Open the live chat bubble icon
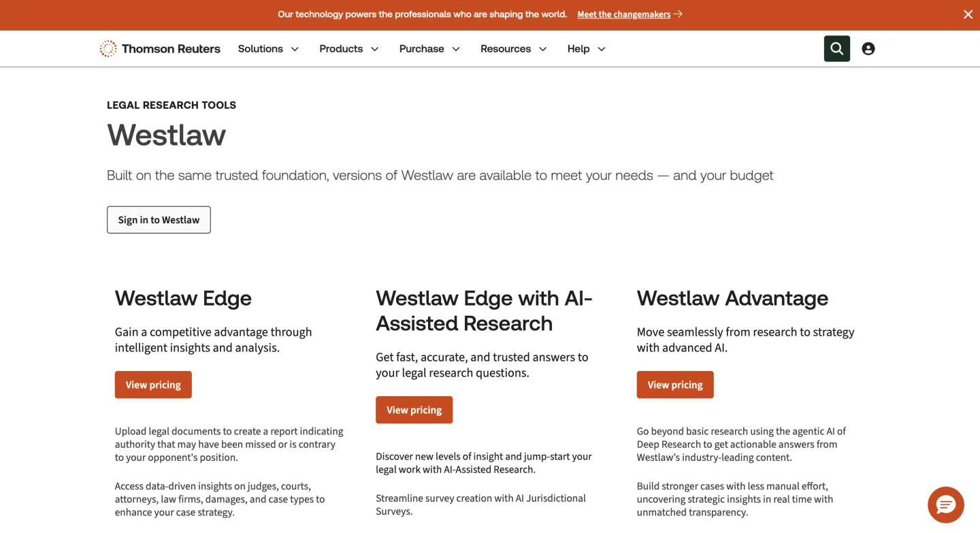The image size is (980, 533). [946, 505]
